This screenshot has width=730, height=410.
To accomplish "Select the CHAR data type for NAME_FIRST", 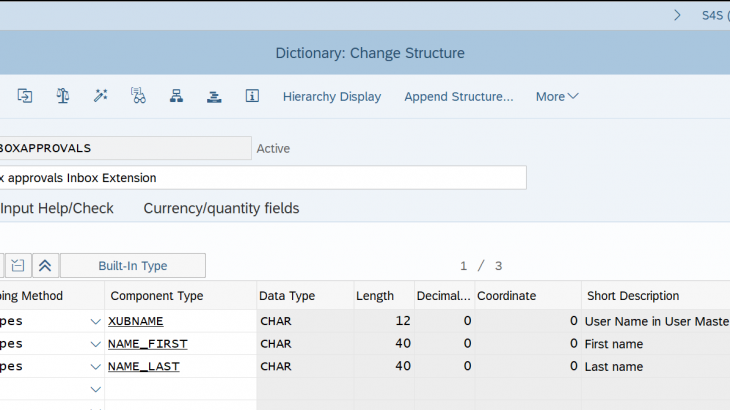I will pos(305,344).
